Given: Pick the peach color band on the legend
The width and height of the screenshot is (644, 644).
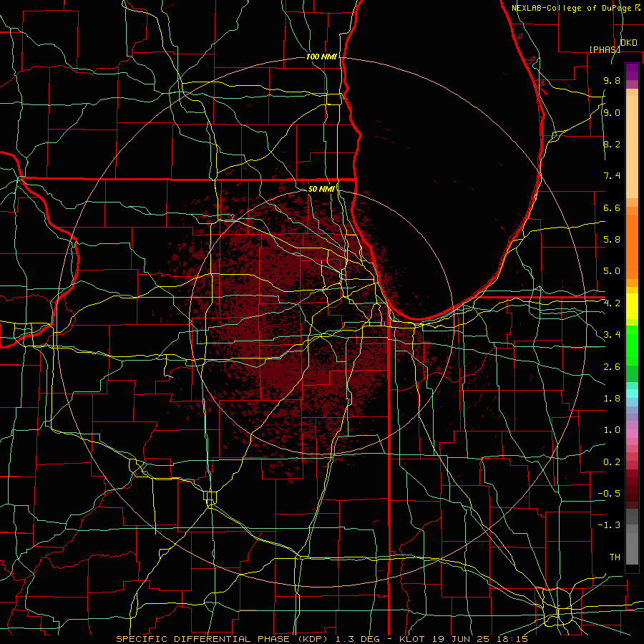Looking at the screenshot, I should [x=632, y=148].
